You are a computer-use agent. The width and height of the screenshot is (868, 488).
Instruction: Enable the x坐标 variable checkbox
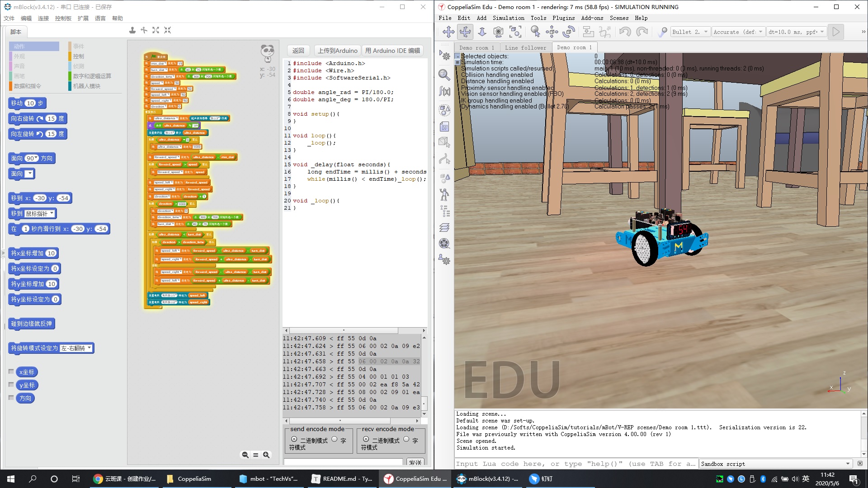tap(11, 371)
